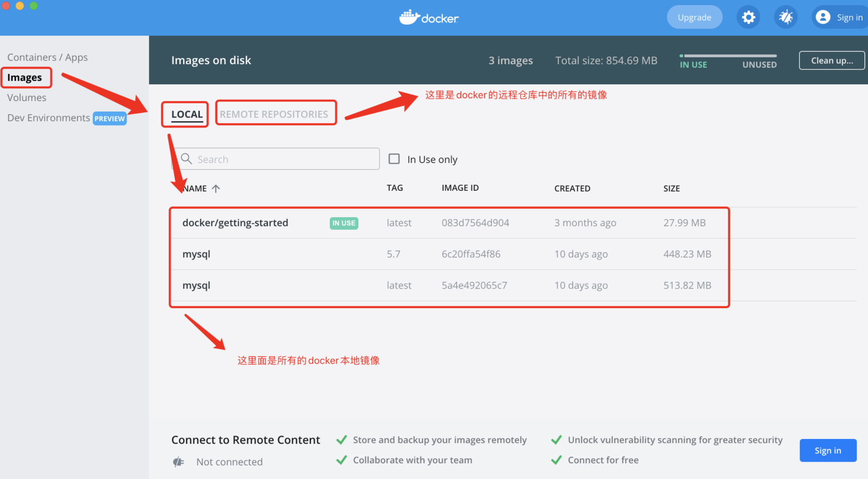
Task: Click image ID 6c20ffa54f86
Action: [x=471, y=254]
